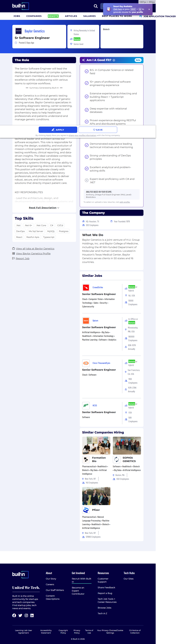Open the Built In LinkedIn icon

(x=32, y=615)
